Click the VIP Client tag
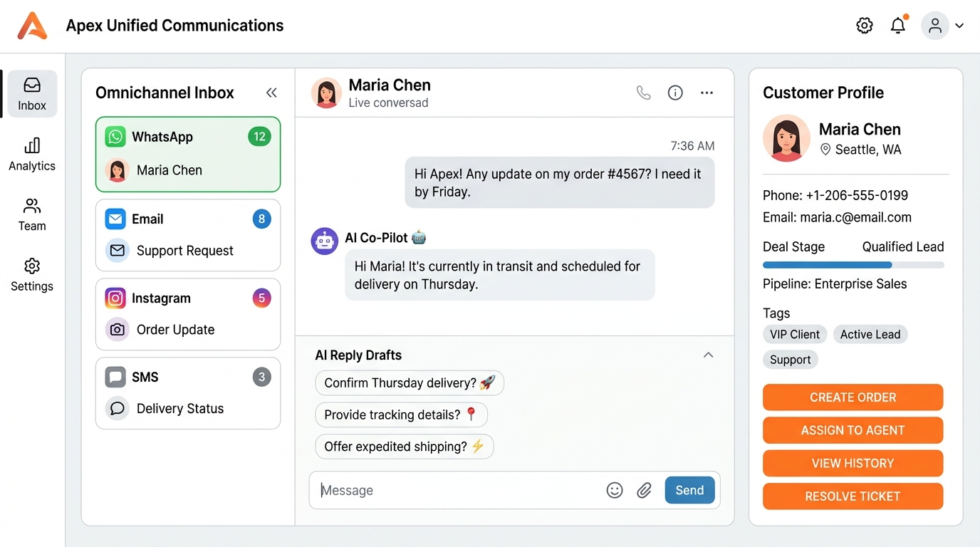Image resolution: width=980 pixels, height=547 pixels. tap(795, 335)
